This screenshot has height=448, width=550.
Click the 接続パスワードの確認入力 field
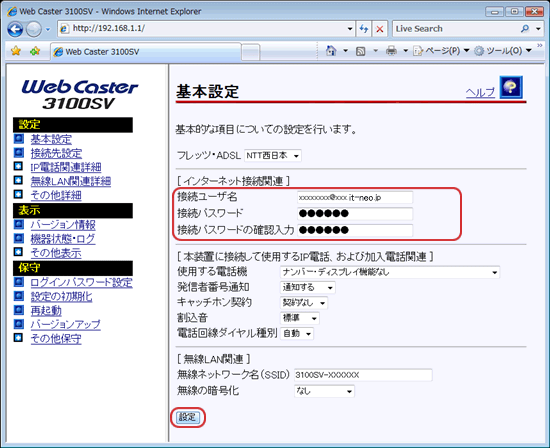tap(355, 230)
